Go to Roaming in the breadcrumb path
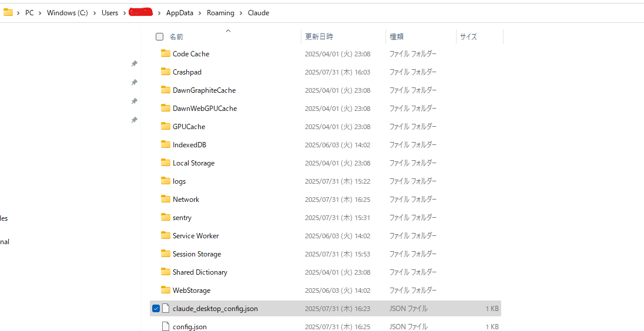The width and height of the screenshot is (644, 331). (220, 13)
